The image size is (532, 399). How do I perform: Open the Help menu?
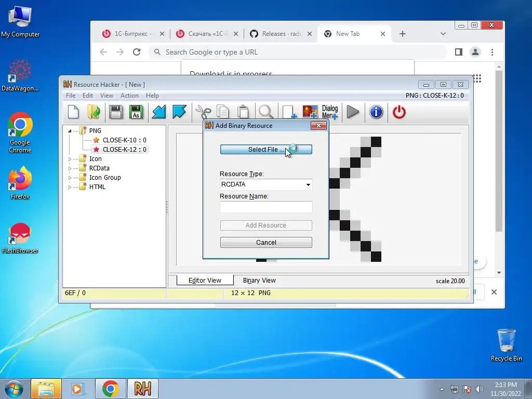152,96
